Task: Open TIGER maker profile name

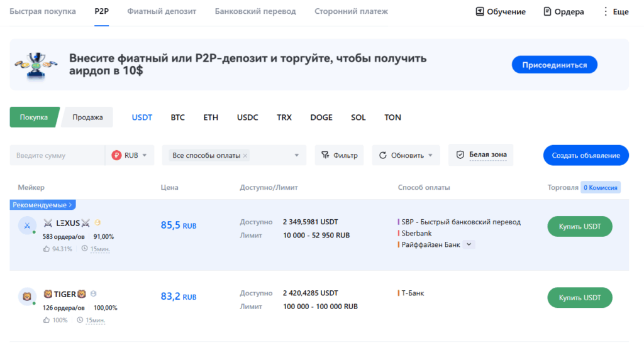Action: tap(65, 294)
